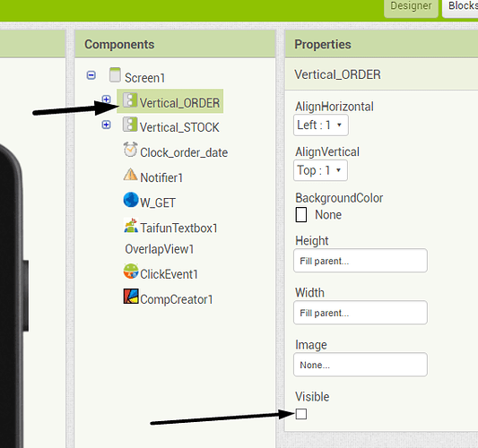Screen dimensions: 478x448
Task: Toggle the Visible checkbox
Action: (x=301, y=414)
